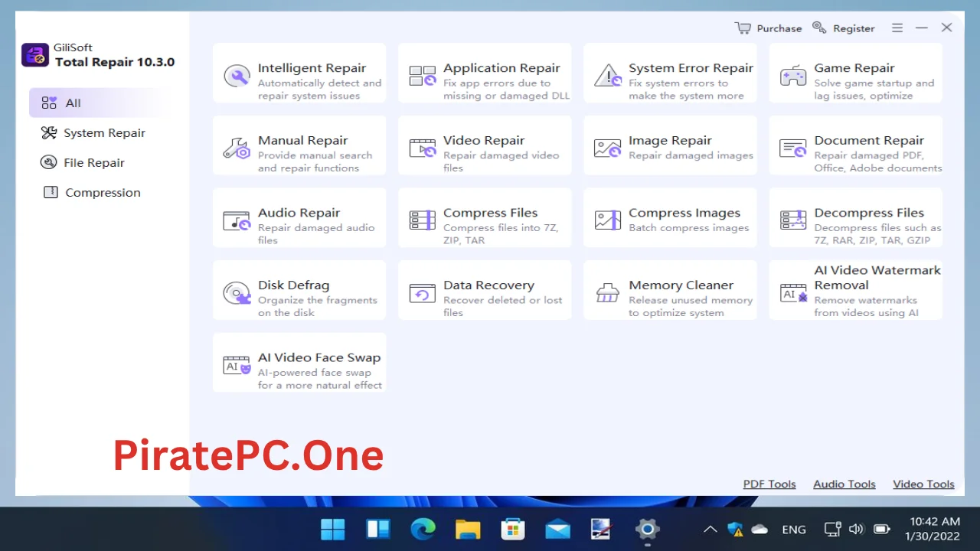Click the Data Recovery title text
This screenshot has width=980, height=551.
(488, 285)
